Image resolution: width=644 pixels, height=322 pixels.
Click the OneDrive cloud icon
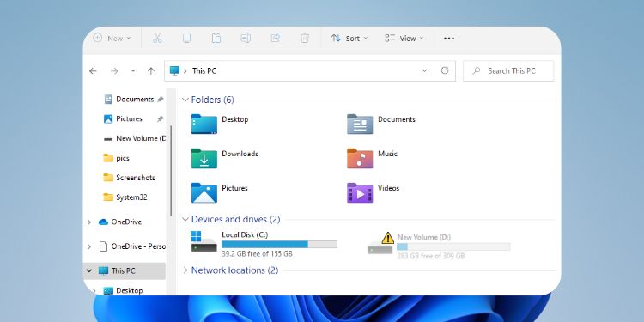point(104,222)
